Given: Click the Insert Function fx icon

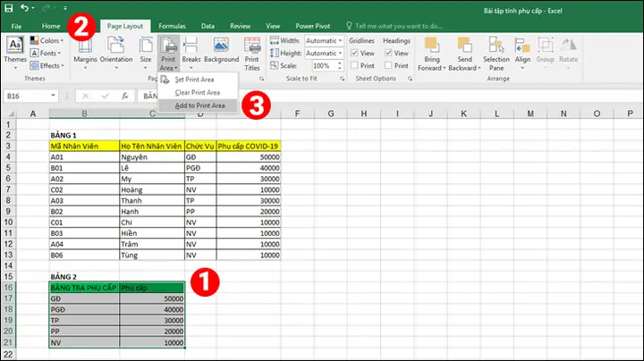Looking at the screenshot, I should coord(125,96).
